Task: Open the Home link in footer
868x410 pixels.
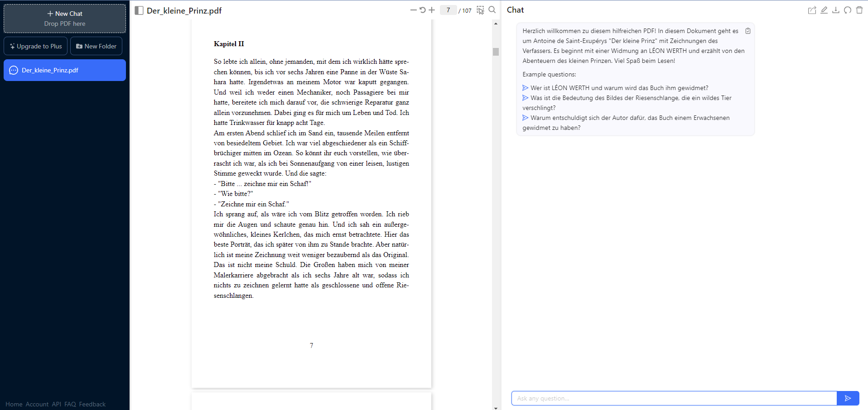Action: (14, 404)
